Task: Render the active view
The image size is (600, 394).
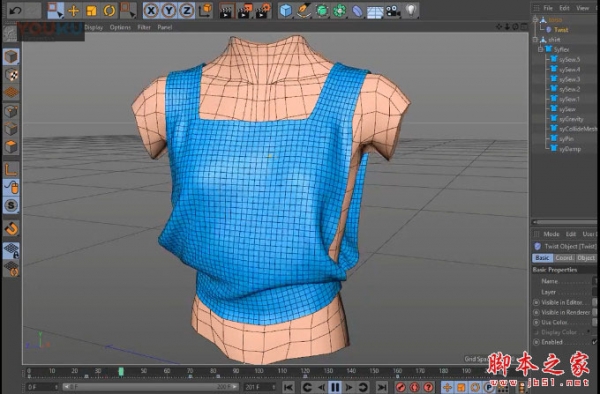Action: pyautogui.click(x=227, y=11)
